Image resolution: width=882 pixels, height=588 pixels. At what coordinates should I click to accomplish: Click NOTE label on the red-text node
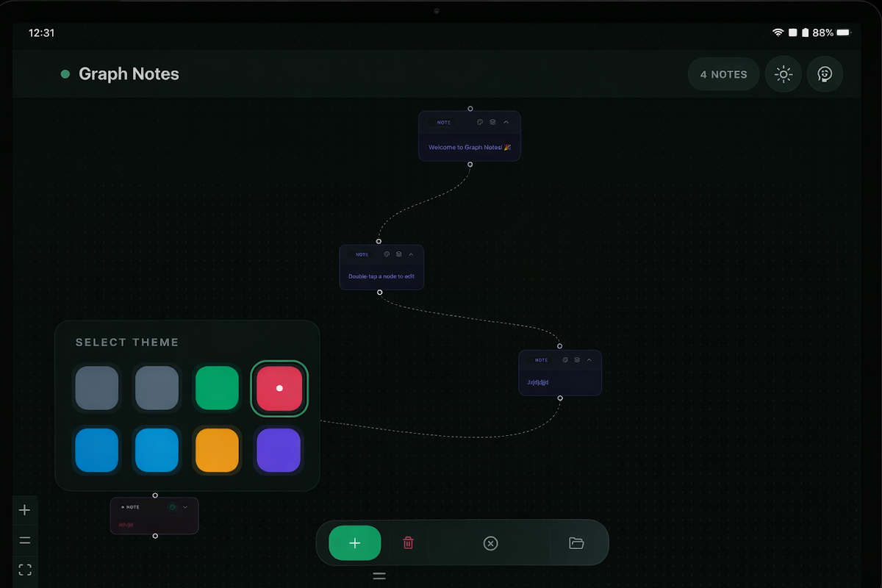tap(131, 507)
